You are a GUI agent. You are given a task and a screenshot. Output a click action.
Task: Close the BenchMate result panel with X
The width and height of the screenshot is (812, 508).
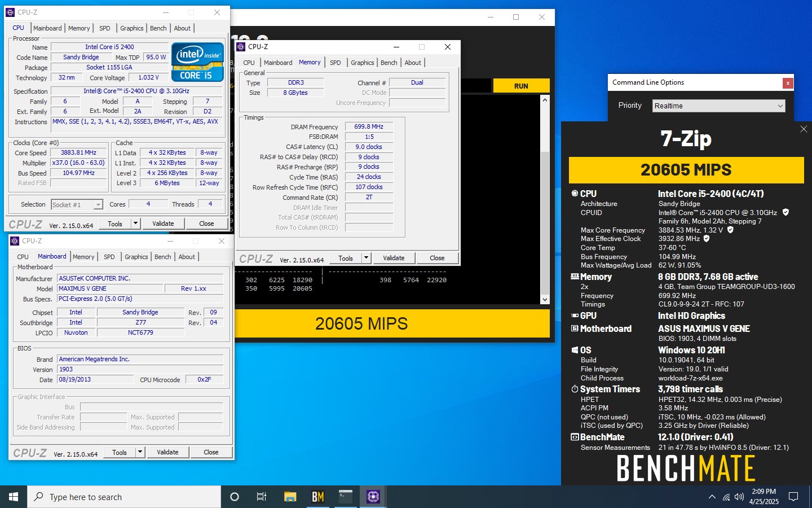[804, 129]
